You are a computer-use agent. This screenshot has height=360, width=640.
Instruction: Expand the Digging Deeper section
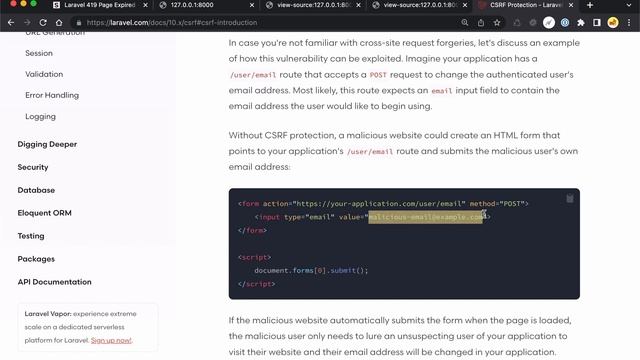(47, 144)
